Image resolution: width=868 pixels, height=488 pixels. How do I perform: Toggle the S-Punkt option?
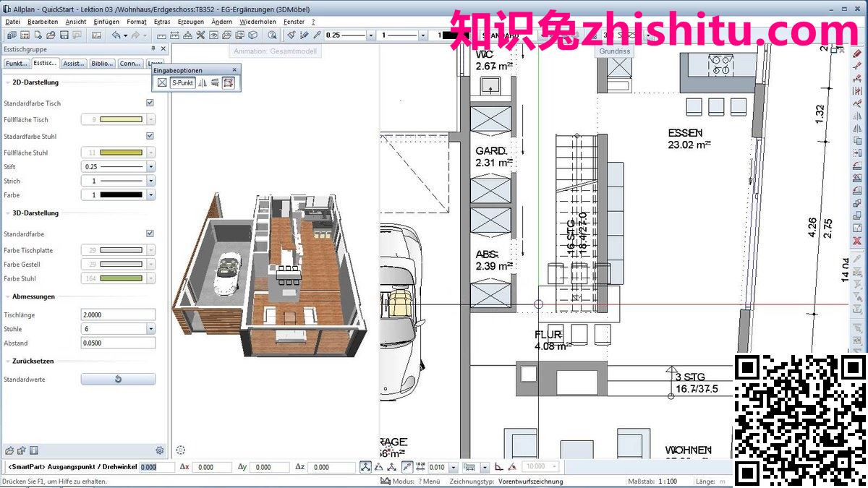(182, 82)
